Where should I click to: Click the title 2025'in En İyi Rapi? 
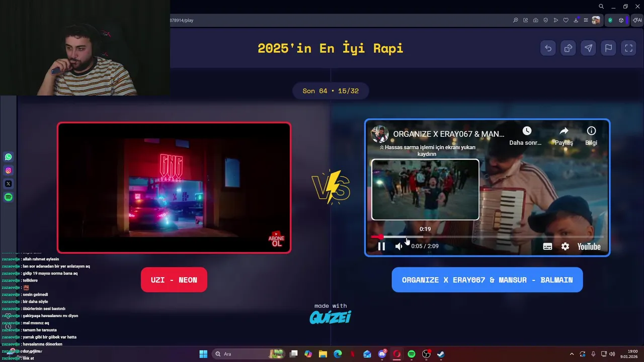click(331, 48)
